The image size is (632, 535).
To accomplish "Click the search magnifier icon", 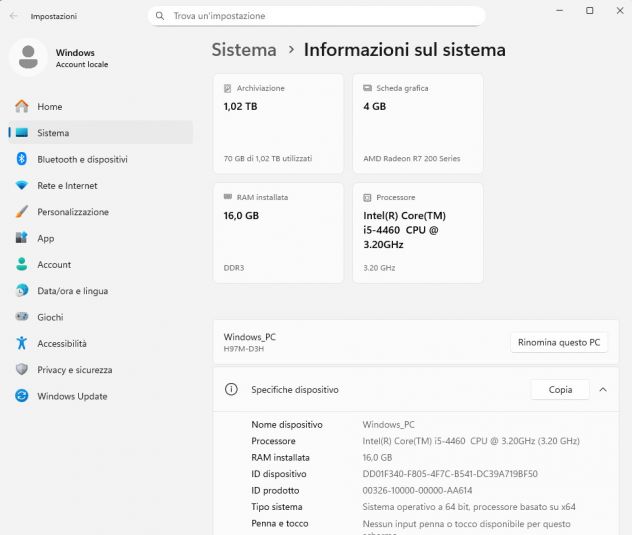I will tap(160, 16).
